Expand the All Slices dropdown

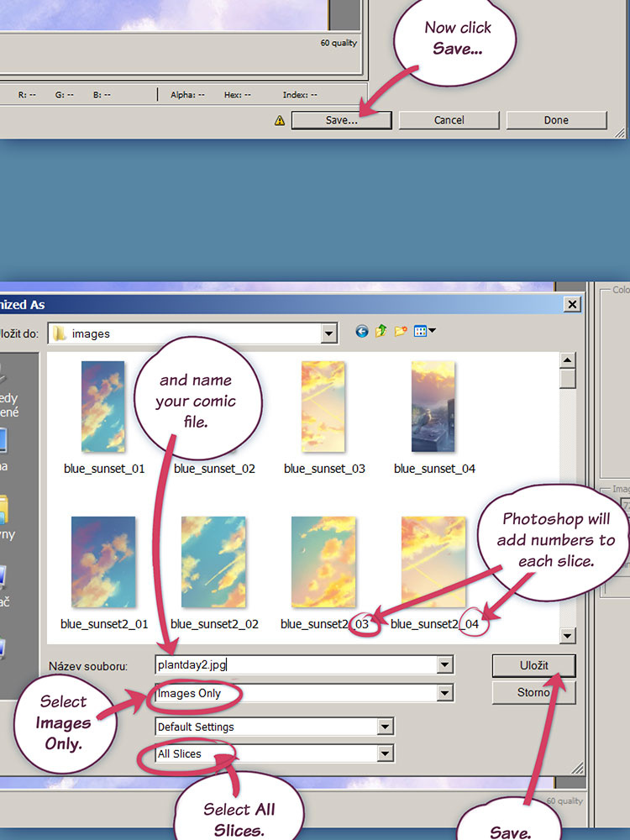click(x=386, y=754)
